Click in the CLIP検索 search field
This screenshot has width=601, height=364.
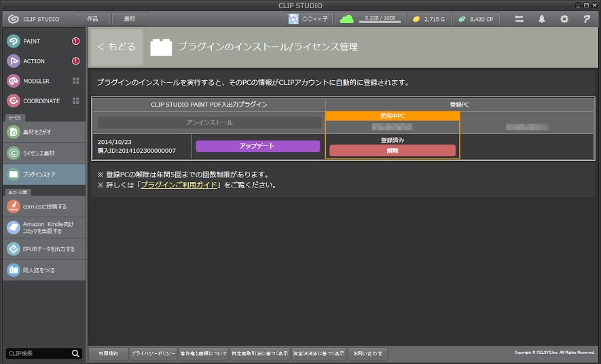38,353
